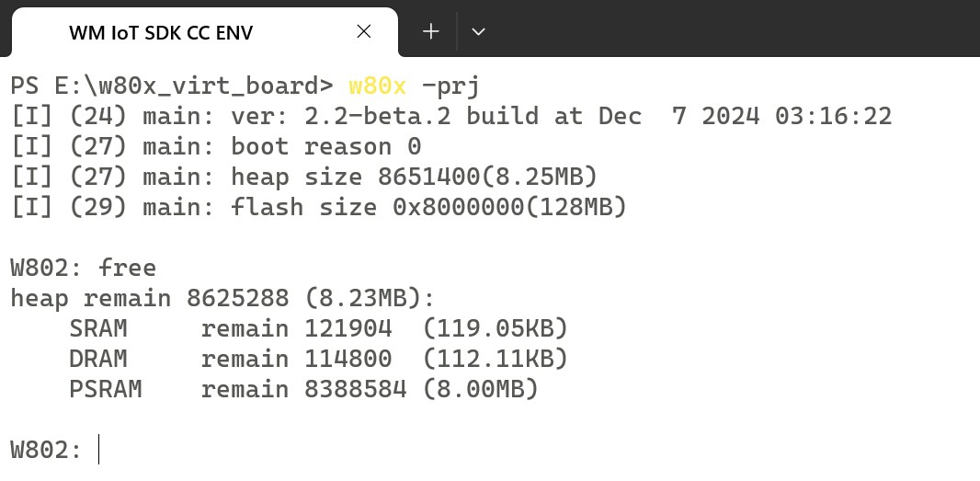Click the 8.00MB PSRAM remaining value
Image resolution: width=980 pixels, height=481 pixels.
coord(481,389)
